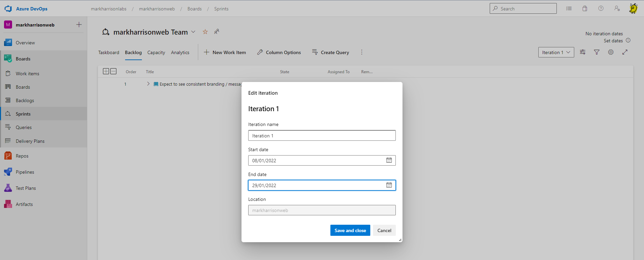
Task: Click the filter funnel icon
Action: tap(597, 52)
